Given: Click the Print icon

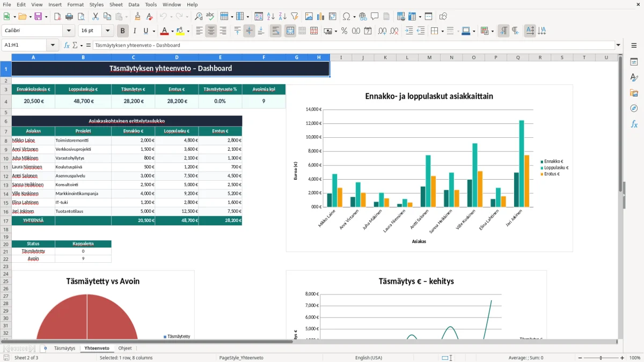Looking at the screenshot, I should (70, 17).
